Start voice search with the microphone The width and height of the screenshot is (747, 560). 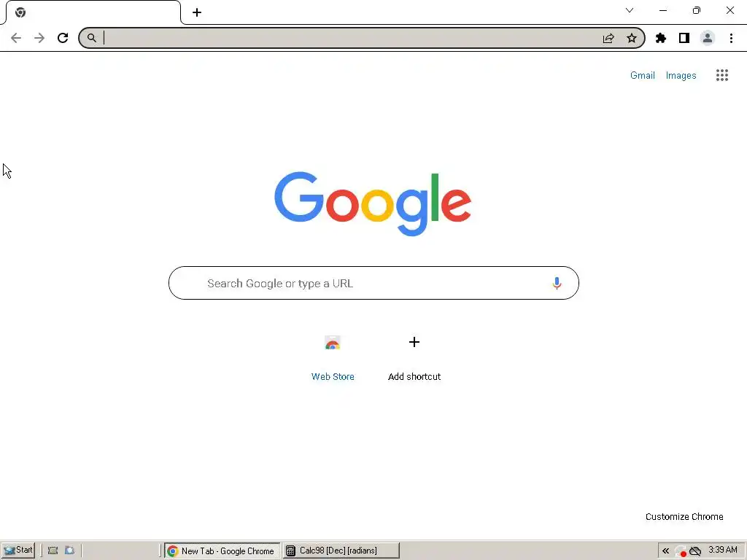(x=557, y=284)
